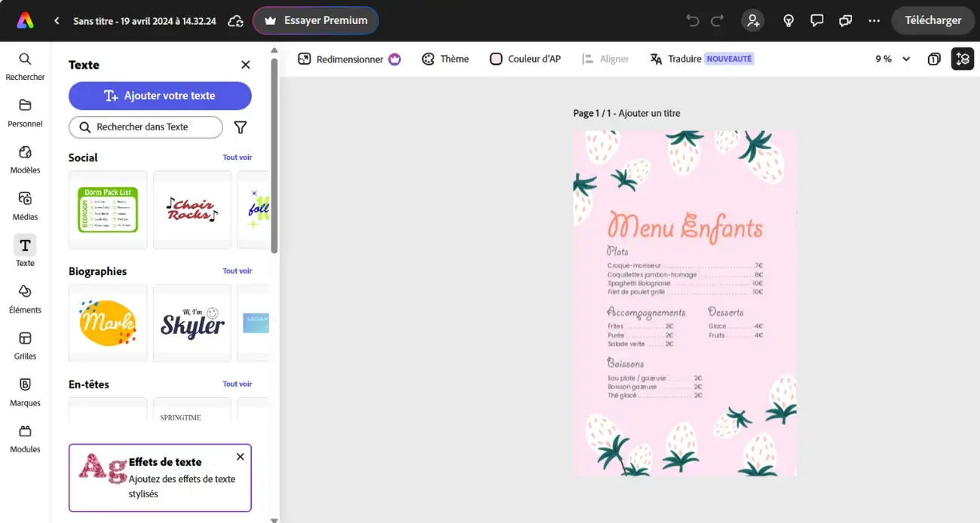The width and height of the screenshot is (980, 523).
Task: Open the Rechercher sidebar panel
Action: pyautogui.click(x=25, y=66)
